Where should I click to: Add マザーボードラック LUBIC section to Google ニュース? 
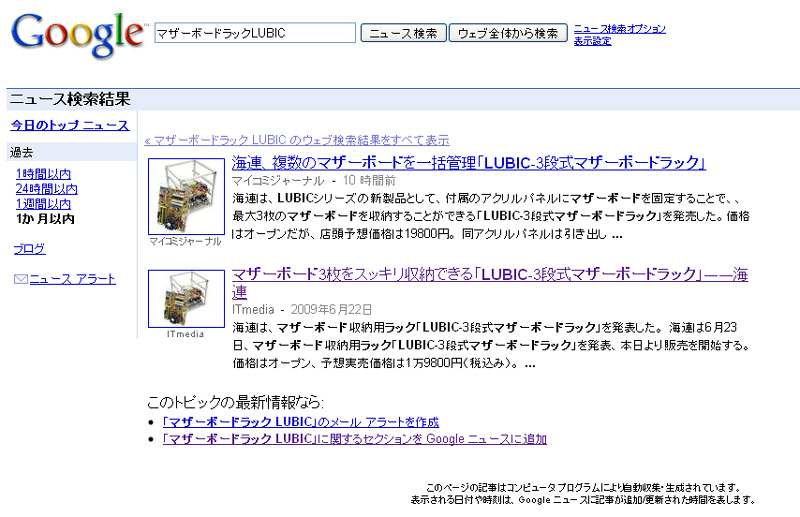pos(355,439)
